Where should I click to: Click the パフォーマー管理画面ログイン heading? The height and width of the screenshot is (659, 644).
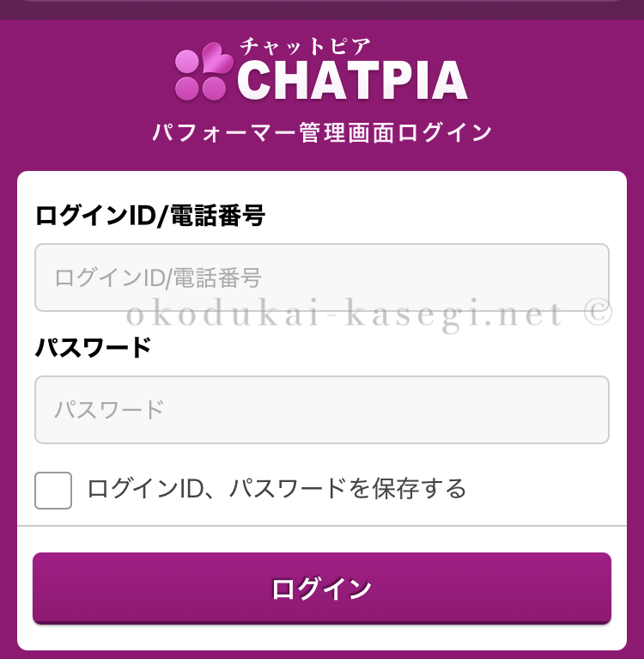coord(322,133)
